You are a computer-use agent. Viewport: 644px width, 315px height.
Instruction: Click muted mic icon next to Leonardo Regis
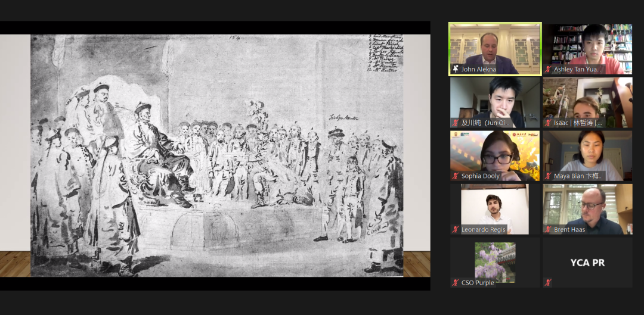click(x=455, y=229)
